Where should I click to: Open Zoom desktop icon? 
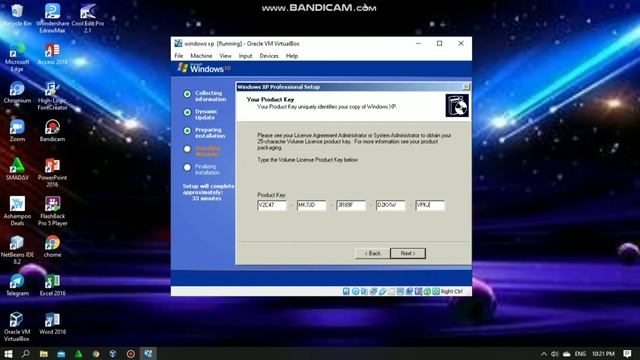coord(17,131)
